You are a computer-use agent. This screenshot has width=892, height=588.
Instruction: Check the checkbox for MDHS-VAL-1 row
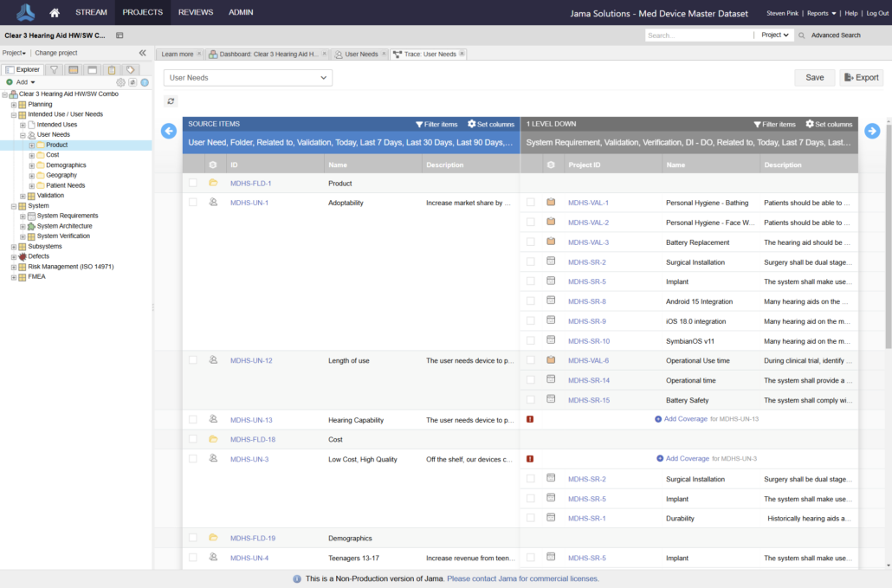pyautogui.click(x=531, y=203)
